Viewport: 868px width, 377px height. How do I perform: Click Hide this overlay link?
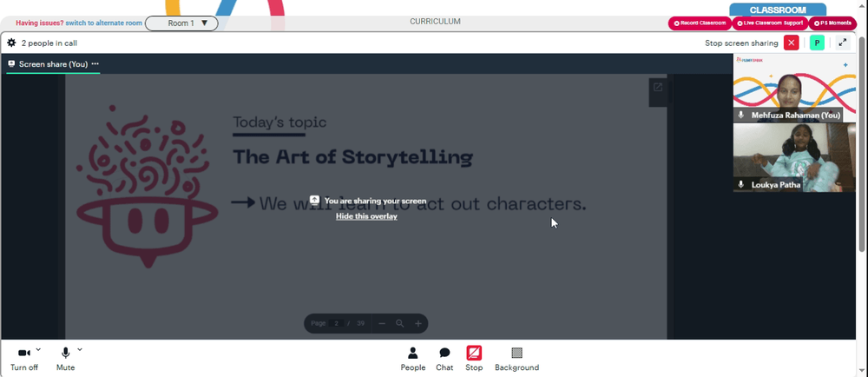366,216
